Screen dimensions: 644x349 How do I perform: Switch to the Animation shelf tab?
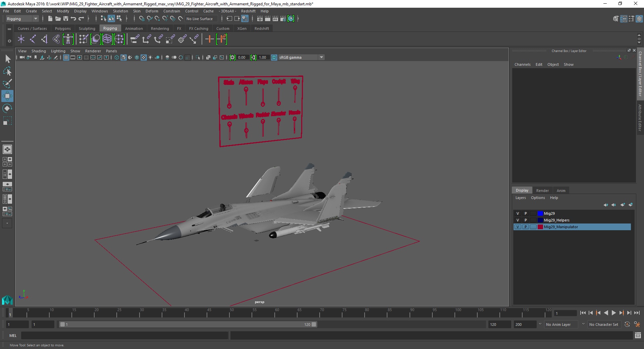coord(134,29)
